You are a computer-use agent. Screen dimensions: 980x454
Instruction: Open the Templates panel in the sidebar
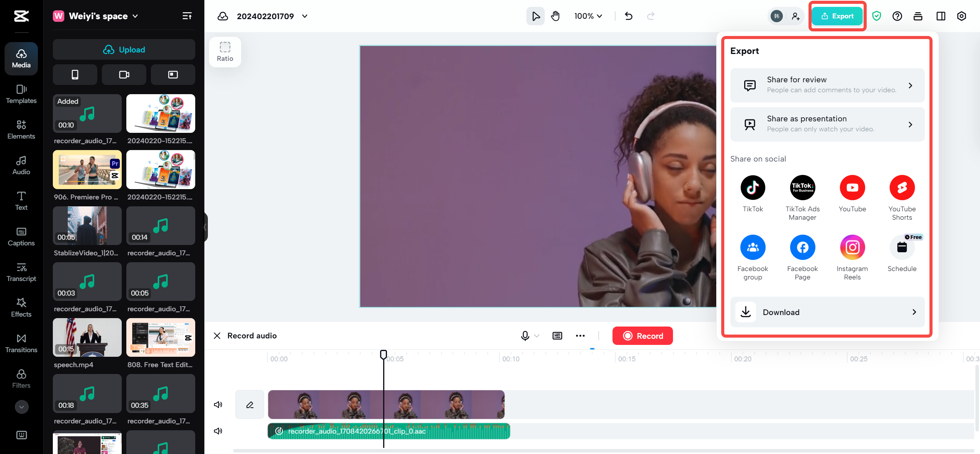tap(21, 94)
